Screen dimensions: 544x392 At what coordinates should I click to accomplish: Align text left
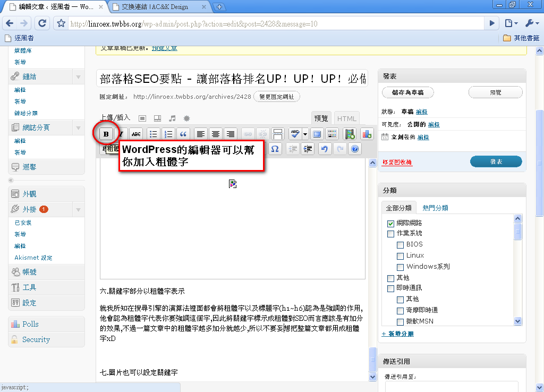click(x=200, y=134)
